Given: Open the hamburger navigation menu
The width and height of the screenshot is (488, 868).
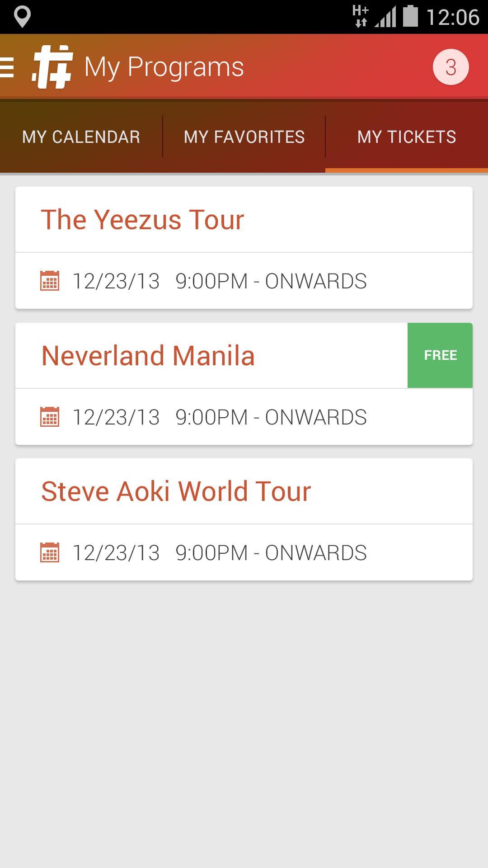Looking at the screenshot, I should (x=7, y=67).
